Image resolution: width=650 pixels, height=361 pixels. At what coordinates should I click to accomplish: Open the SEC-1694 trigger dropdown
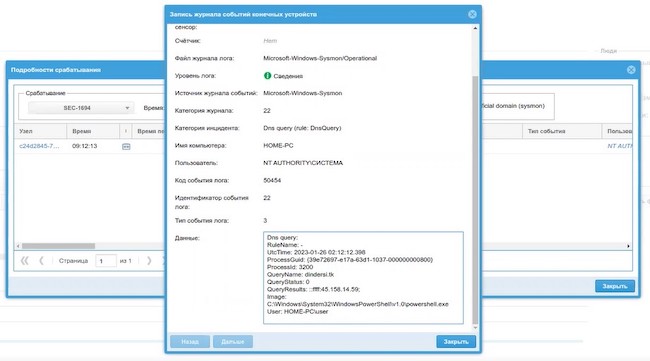point(81,108)
